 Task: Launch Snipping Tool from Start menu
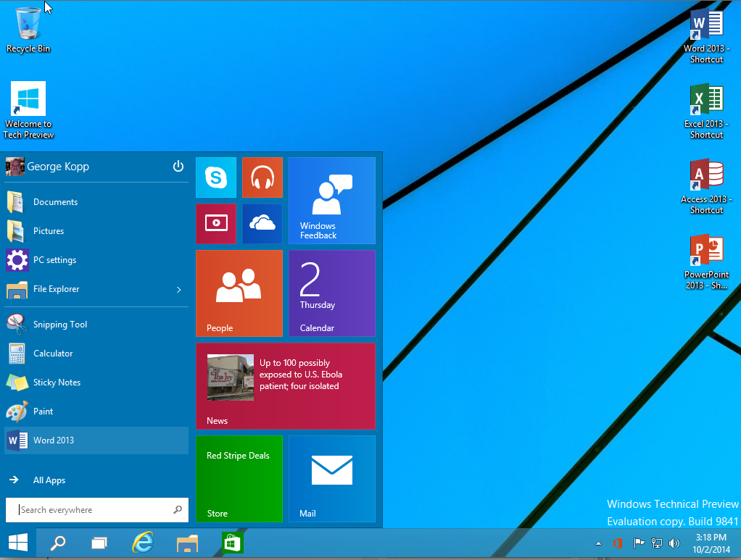tap(96, 325)
